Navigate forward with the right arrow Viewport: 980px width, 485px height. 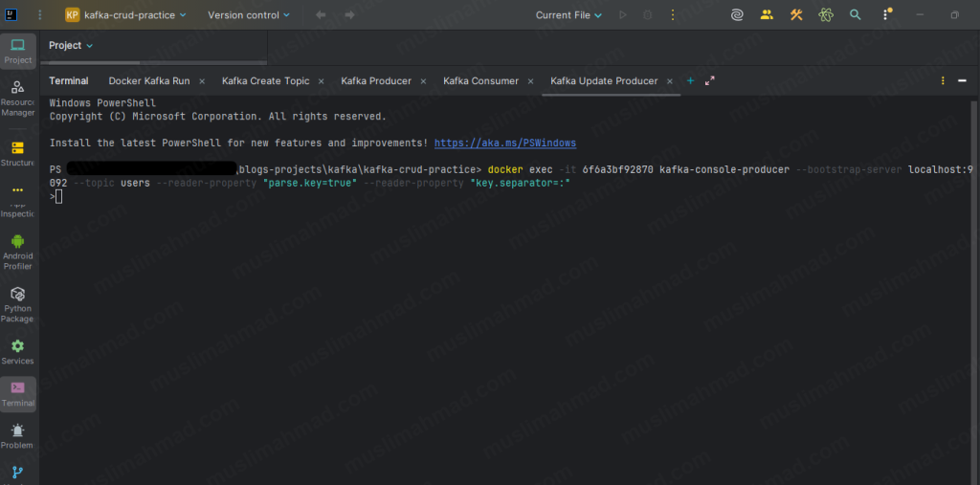point(350,15)
